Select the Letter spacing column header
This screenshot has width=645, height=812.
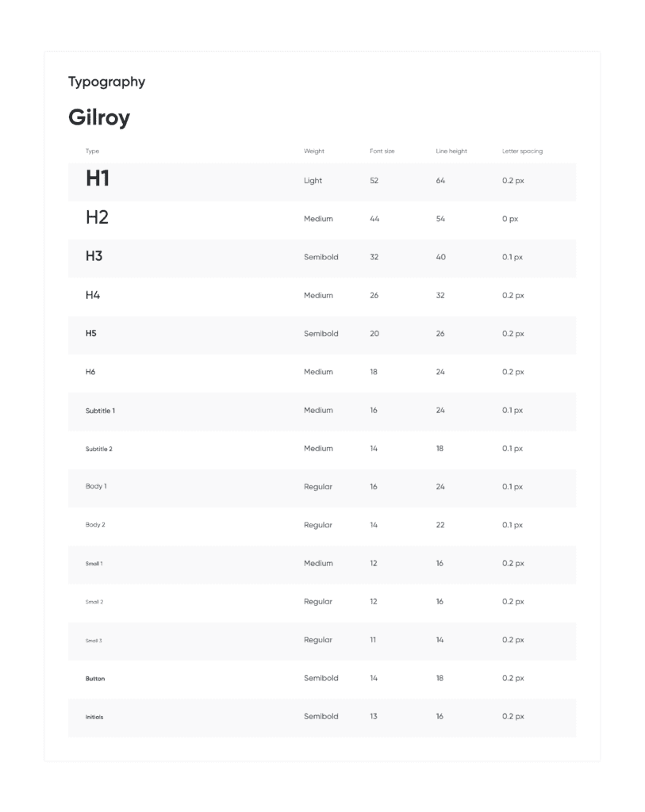pos(522,151)
